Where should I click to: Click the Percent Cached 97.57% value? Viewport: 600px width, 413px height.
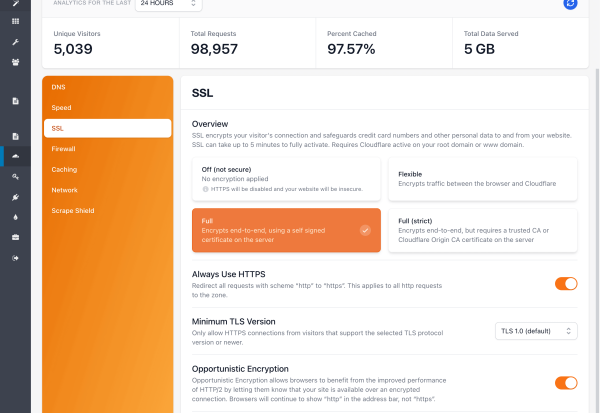click(x=351, y=49)
